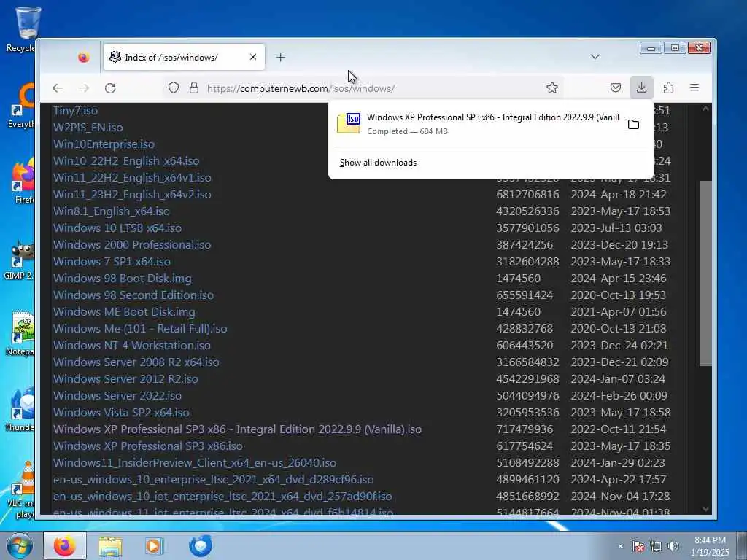Download Windows 98 Boot Disk.img

click(x=123, y=278)
